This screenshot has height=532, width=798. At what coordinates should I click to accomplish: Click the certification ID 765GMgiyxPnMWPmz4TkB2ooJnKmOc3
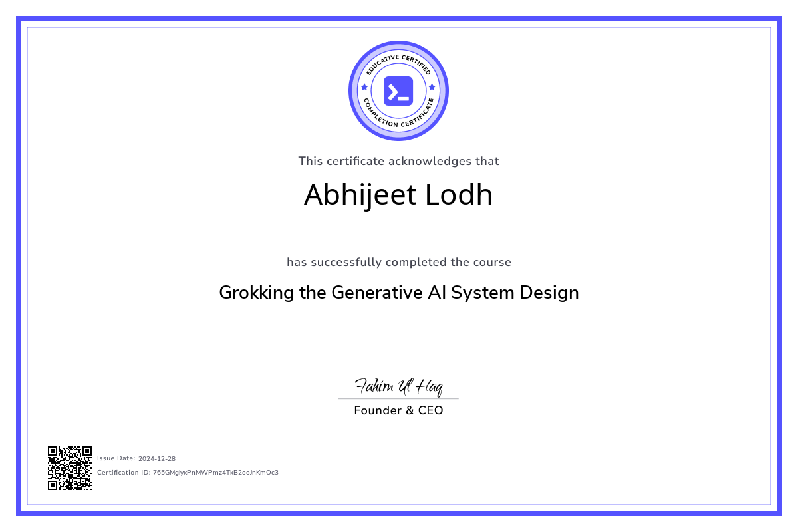tap(215, 473)
